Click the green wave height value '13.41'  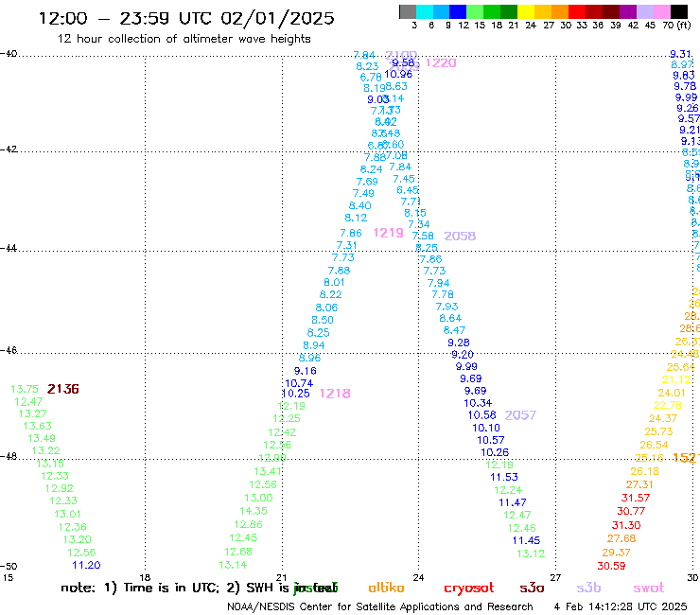click(x=268, y=471)
